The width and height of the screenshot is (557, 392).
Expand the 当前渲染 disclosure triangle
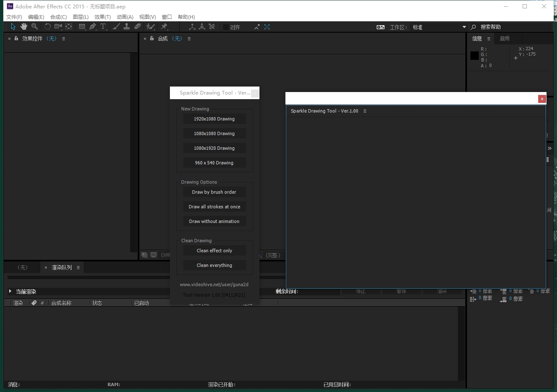coord(10,291)
